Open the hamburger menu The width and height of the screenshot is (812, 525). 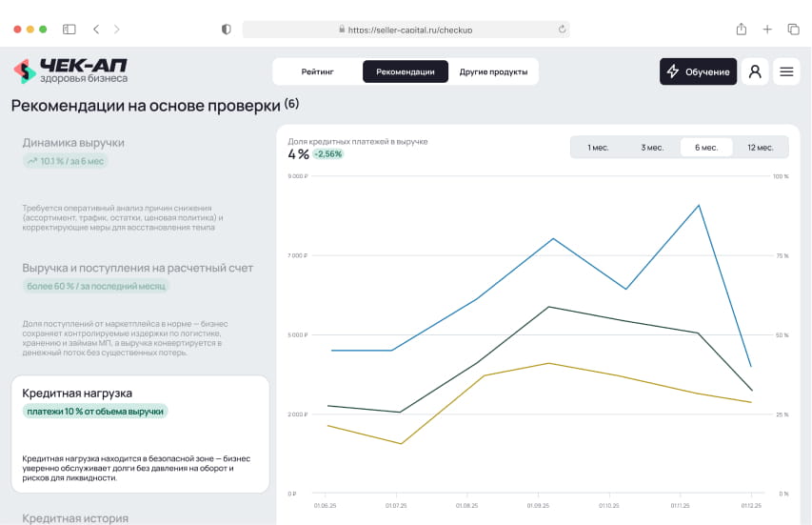(786, 71)
